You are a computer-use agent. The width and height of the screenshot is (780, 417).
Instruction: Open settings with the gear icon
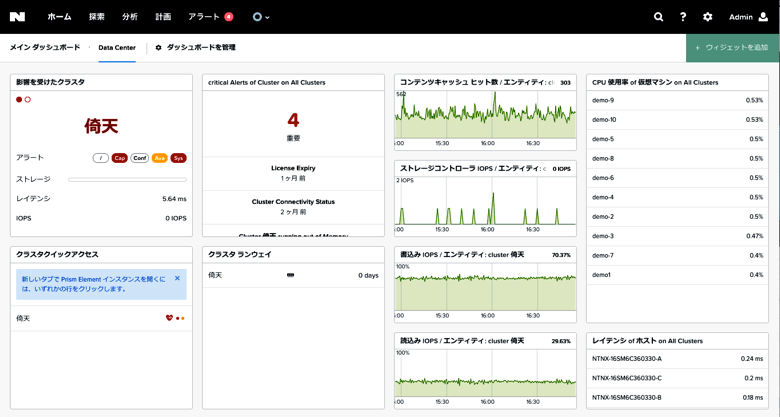coord(708,17)
